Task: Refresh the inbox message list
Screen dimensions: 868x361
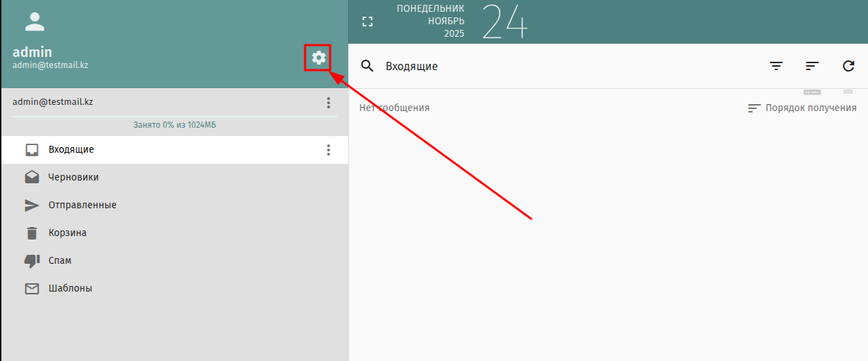Action: coord(849,66)
